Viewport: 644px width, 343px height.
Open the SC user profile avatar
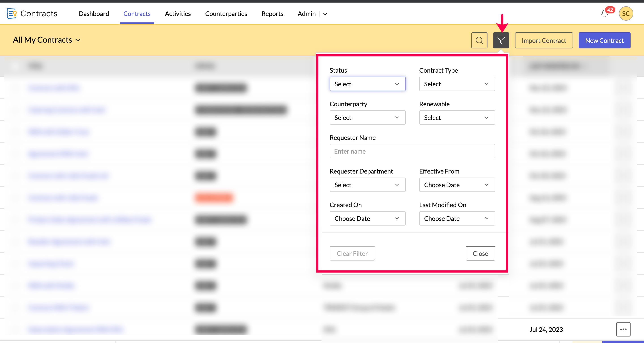(x=626, y=13)
